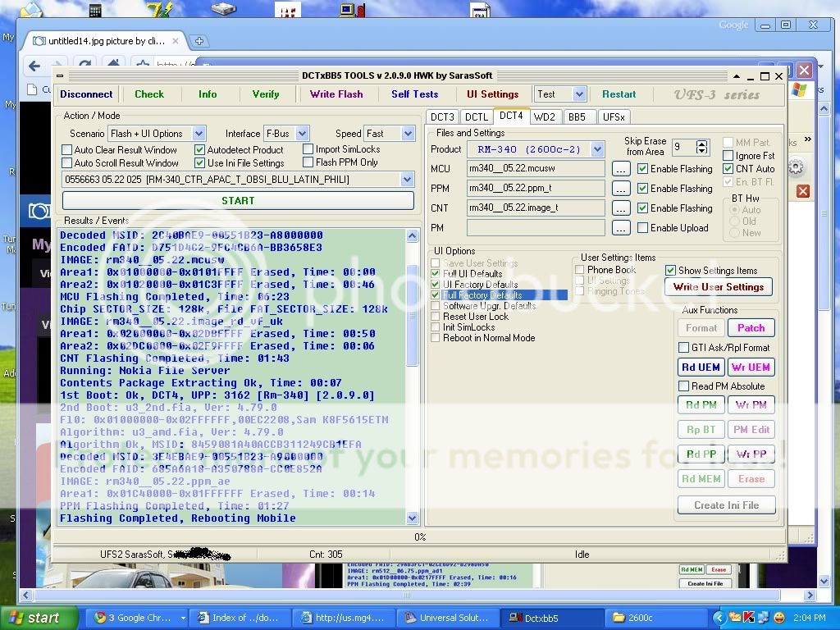Toggle Full Factory Defaults option
The image size is (840, 630).
click(x=435, y=295)
